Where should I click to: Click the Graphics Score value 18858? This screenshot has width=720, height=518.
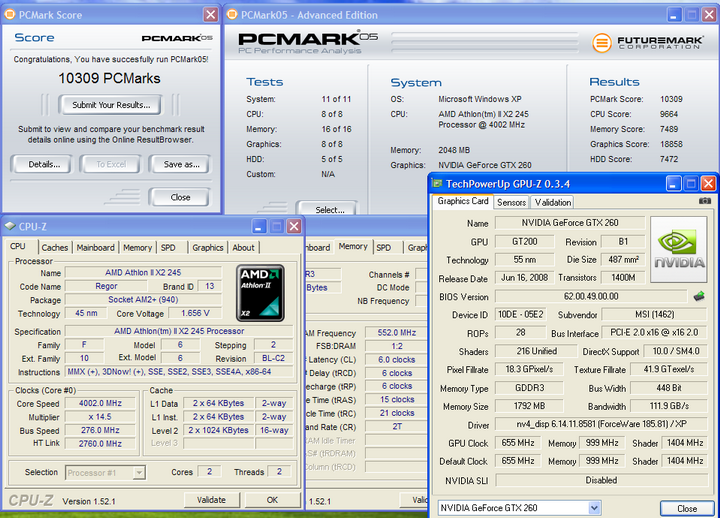pos(671,144)
